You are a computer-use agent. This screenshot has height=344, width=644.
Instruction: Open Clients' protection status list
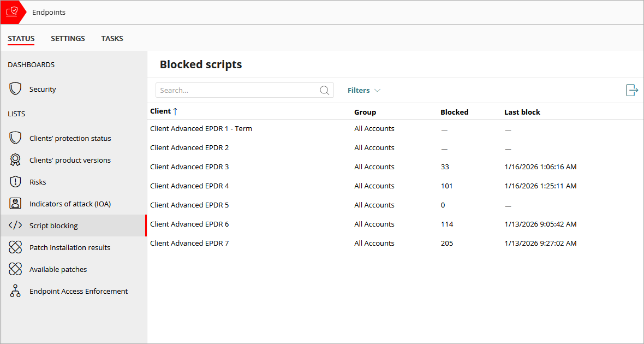pyautogui.click(x=15, y=138)
